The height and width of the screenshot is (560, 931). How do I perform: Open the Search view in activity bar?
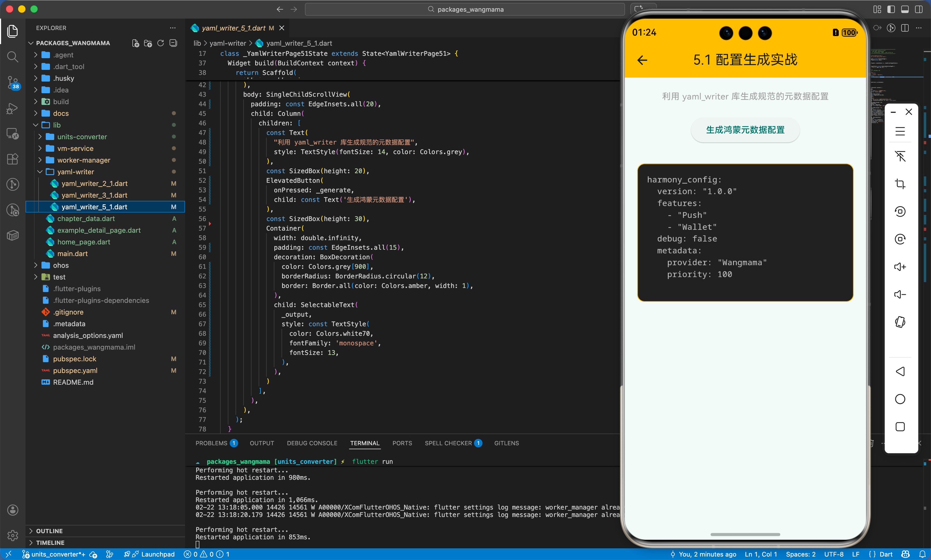point(12,57)
